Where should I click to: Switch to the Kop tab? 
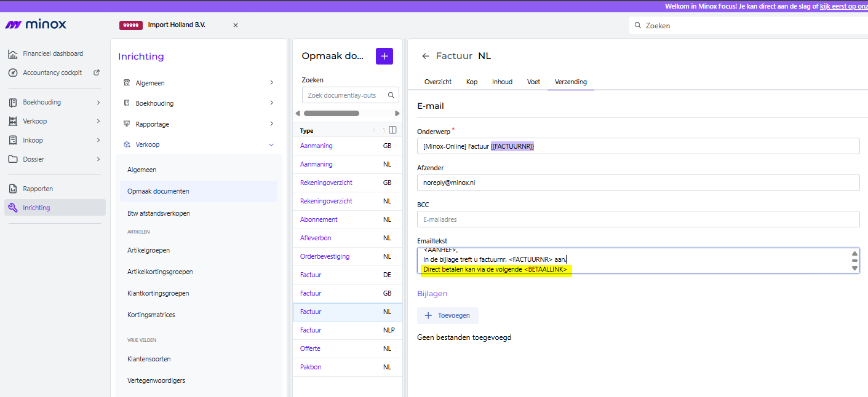(x=472, y=82)
